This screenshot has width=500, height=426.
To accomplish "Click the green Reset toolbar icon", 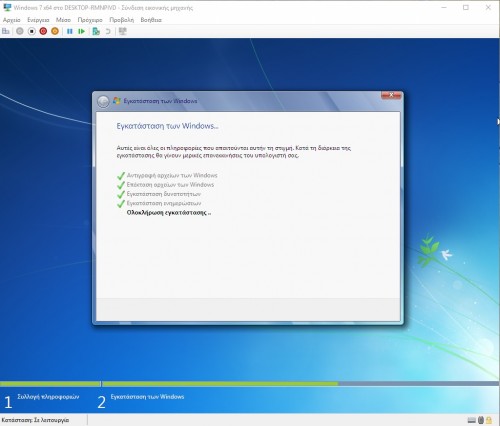I will (x=81, y=31).
